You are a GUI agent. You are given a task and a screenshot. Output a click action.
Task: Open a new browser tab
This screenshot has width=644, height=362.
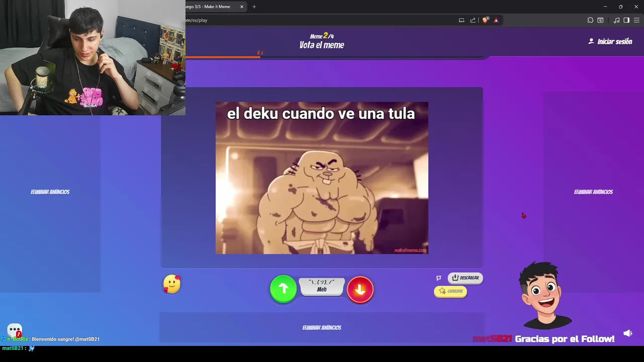tap(254, 7)
